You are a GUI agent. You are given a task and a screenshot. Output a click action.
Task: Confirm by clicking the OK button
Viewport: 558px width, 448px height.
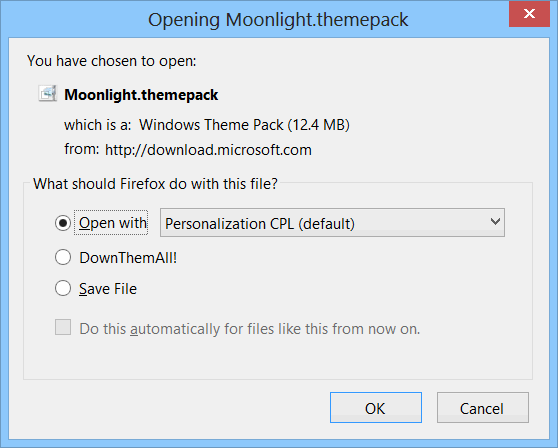point(376,408)
